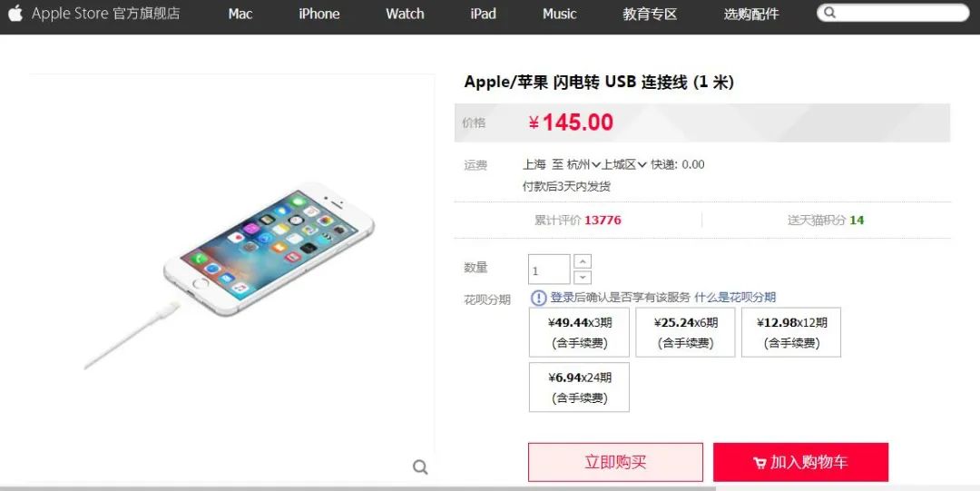Click the search magnifier in the top bar
This screenshot has height=491, width=980.
(830, 13)
